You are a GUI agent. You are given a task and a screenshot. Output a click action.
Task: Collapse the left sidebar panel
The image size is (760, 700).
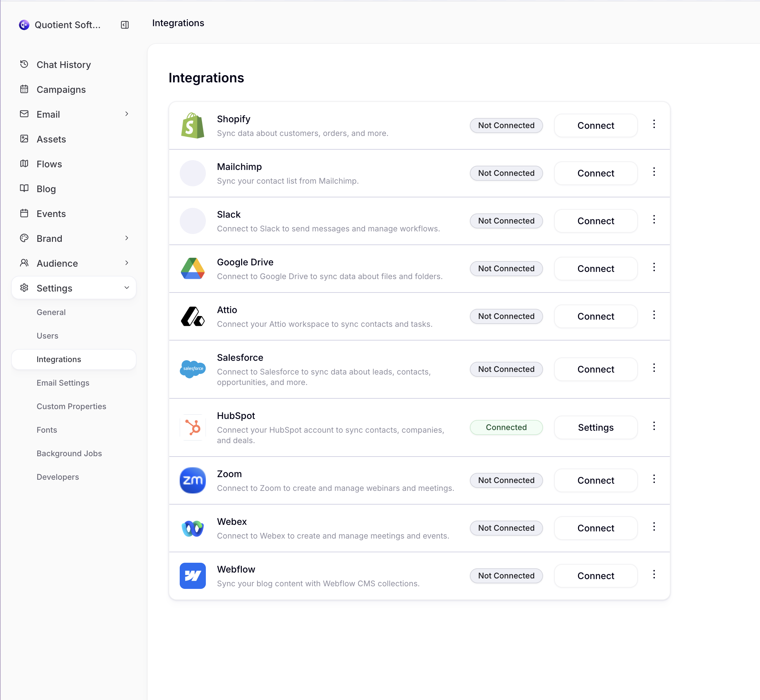click(124, 25)
